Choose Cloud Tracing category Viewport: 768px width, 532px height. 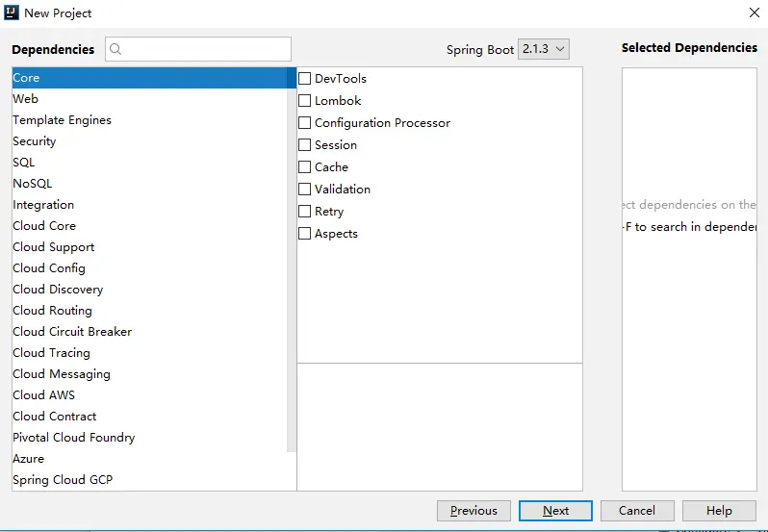pyautogui.click(x=149, y=352)
